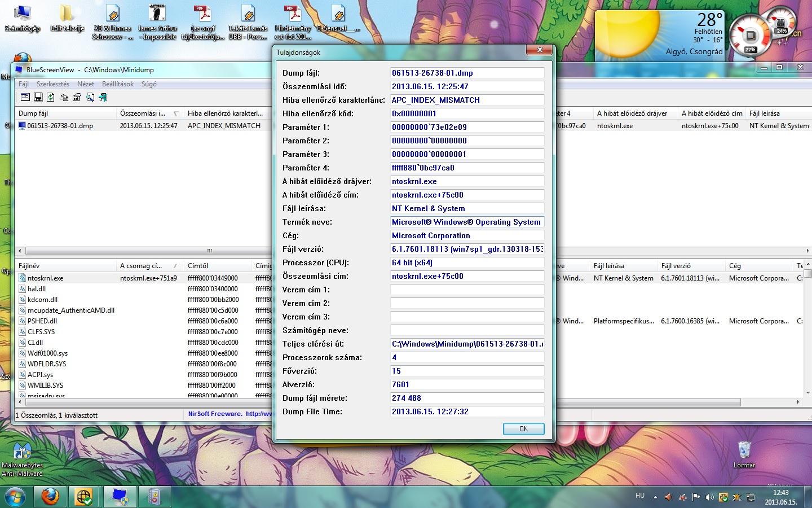Click the Hiba ellenőrző kód value field
This screenshot has height=508, width=812.
click(467, 113)
